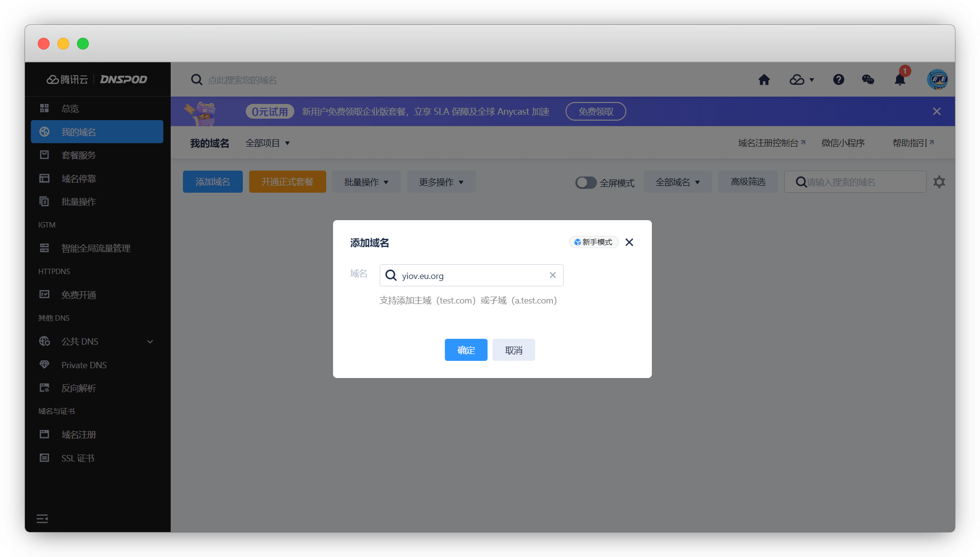Close the promotional banner
This screenshot has height=557, width=980.
coord(936,112)
